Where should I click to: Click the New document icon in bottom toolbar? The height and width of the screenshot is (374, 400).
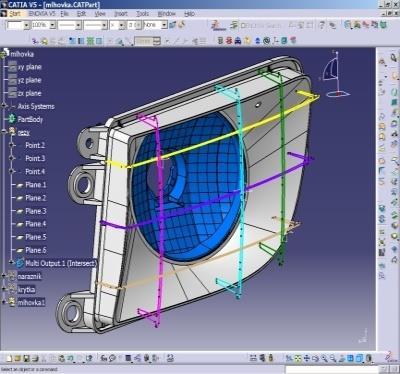pyautogui.click(x=9, y=359)
